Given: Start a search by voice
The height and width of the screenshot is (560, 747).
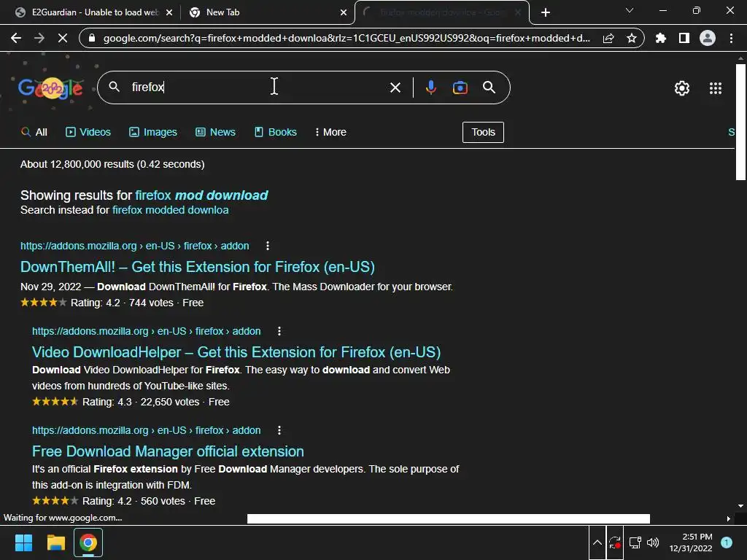Looking at the screenshot, I should coord(430,87).
